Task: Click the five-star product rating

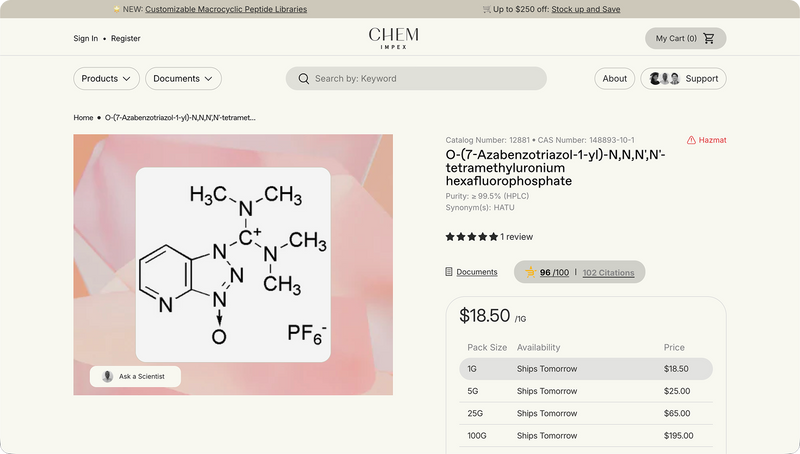Action: [471, 237]
